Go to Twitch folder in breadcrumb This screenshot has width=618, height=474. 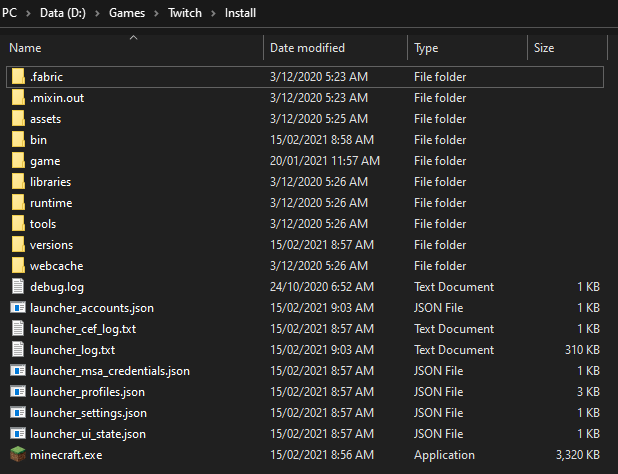185,14
